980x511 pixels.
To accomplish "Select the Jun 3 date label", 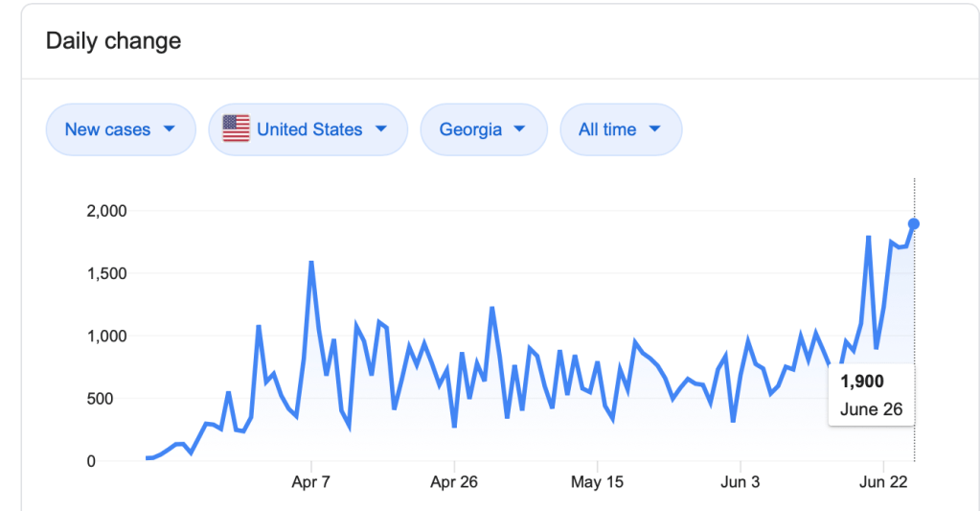I will click(x=741, y=482).
